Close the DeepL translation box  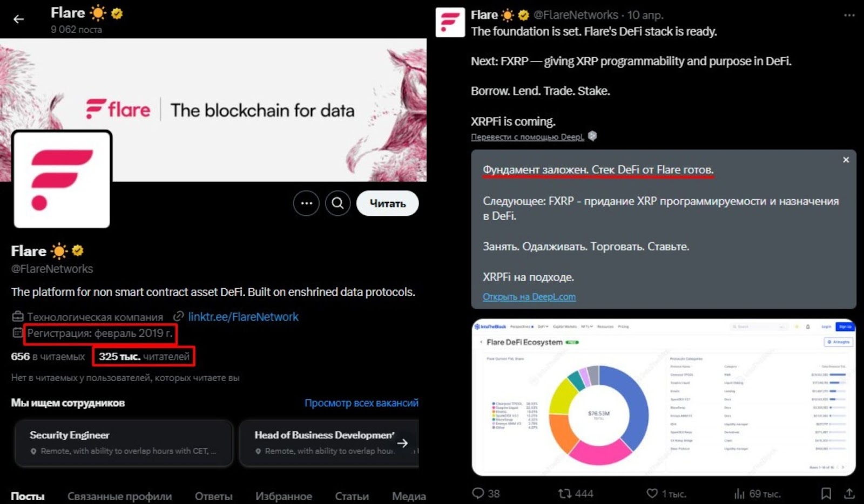tap(846, 160)
